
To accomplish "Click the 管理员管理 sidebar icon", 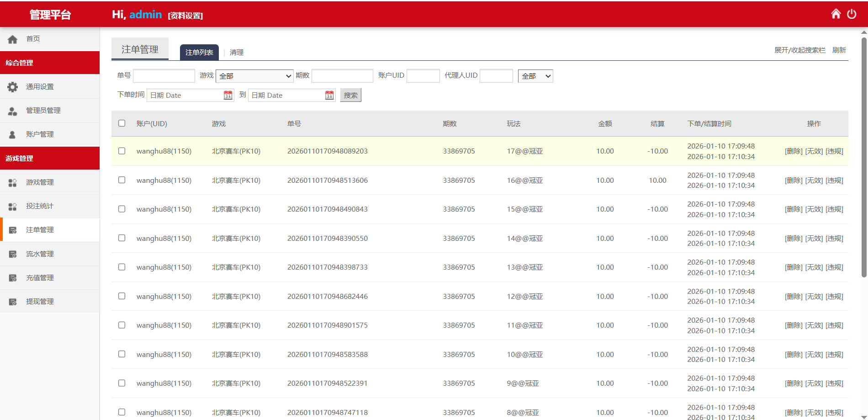I will (x=13, y=111).
